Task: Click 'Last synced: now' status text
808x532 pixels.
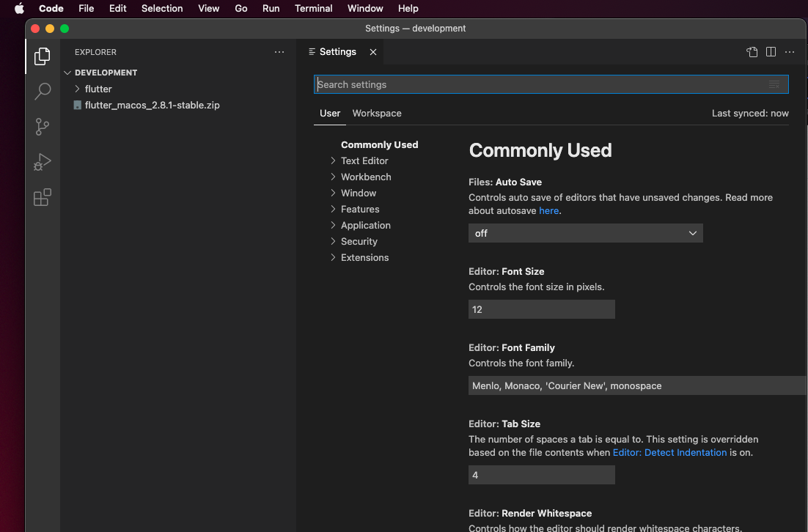Action: point(750,114)
